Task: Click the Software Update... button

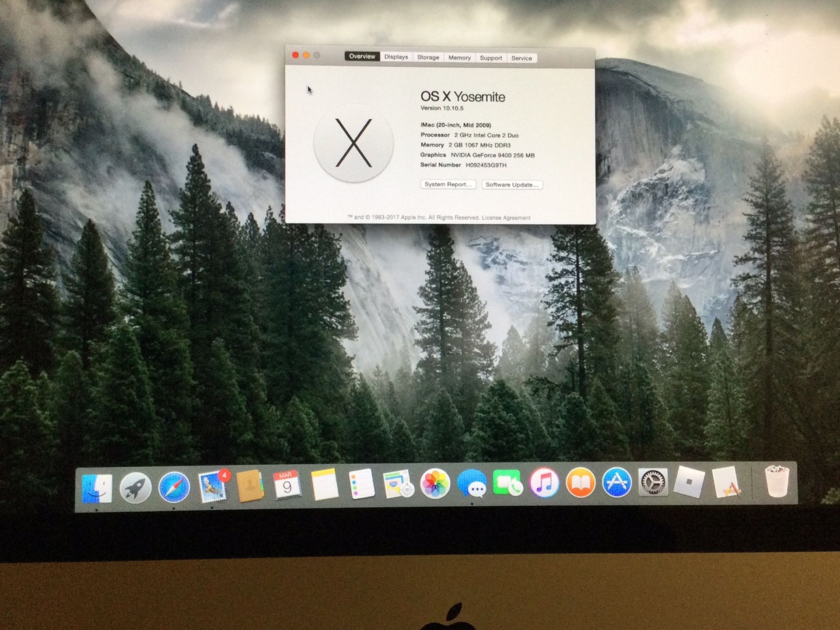Action: pos(512,185)
